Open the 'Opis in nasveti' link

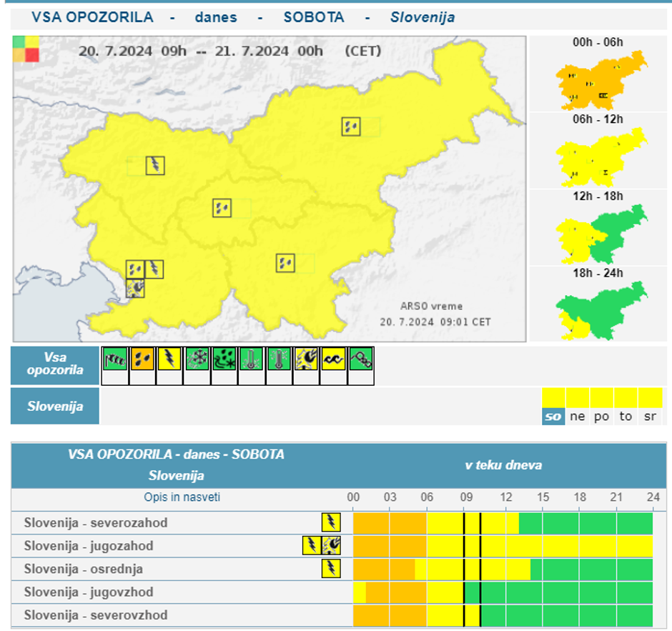pos(182,497)
